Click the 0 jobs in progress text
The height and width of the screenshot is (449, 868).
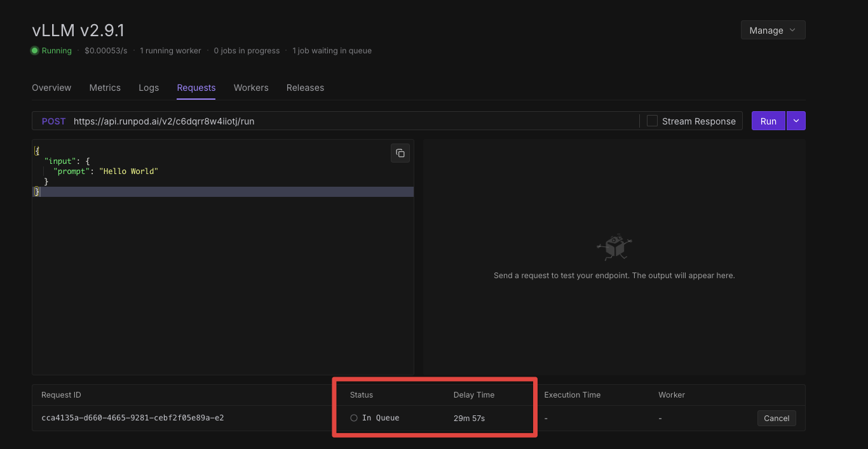tap(247, 51)
